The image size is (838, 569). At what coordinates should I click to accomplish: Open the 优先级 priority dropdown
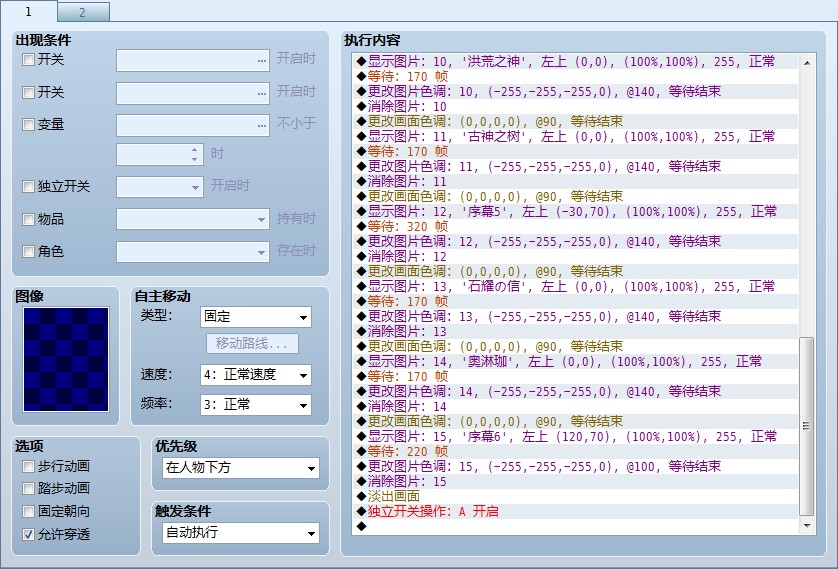(x=240, y=468)
